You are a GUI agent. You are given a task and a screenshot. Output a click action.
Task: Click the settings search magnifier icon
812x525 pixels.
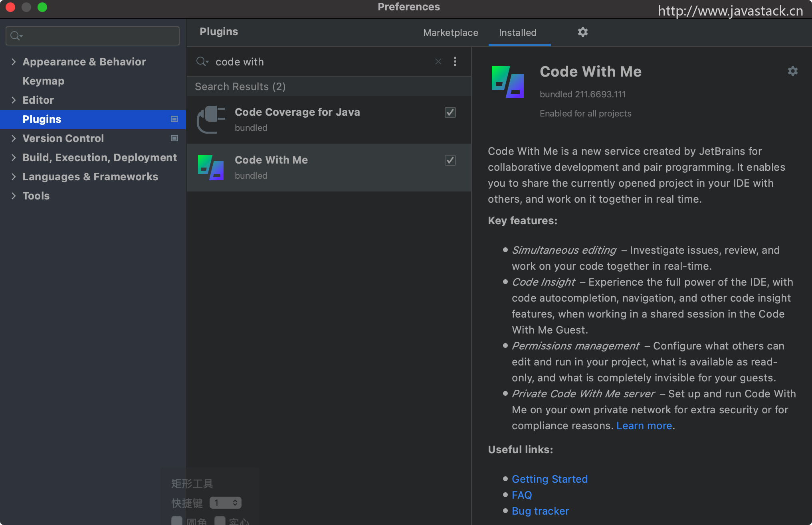click(16, 36)
